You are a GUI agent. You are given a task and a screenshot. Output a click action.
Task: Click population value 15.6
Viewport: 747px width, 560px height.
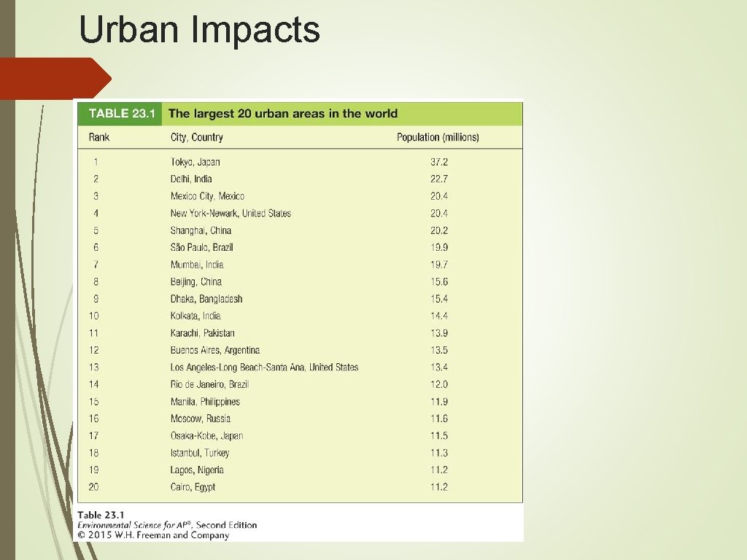tap(438, 282)
